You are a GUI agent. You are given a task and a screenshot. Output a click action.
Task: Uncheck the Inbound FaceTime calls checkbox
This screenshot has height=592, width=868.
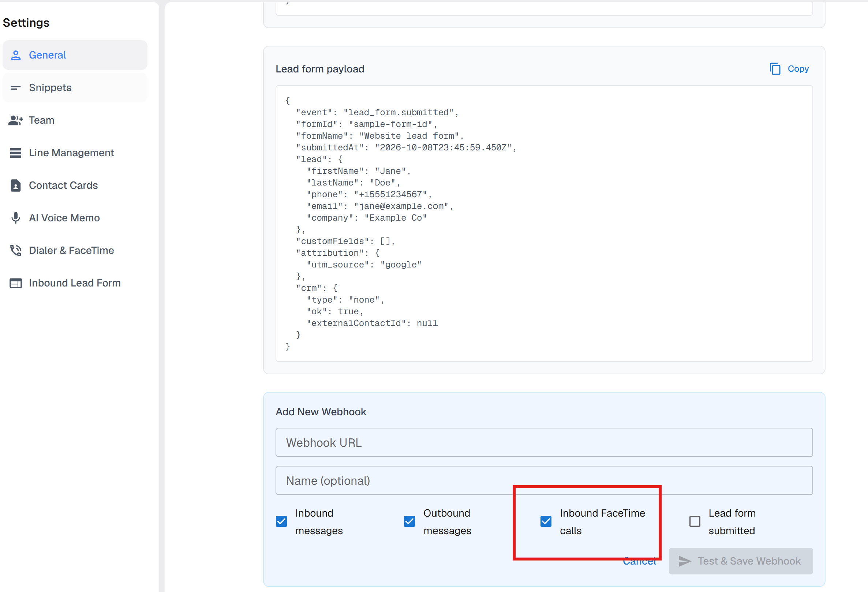coord(546,521)
